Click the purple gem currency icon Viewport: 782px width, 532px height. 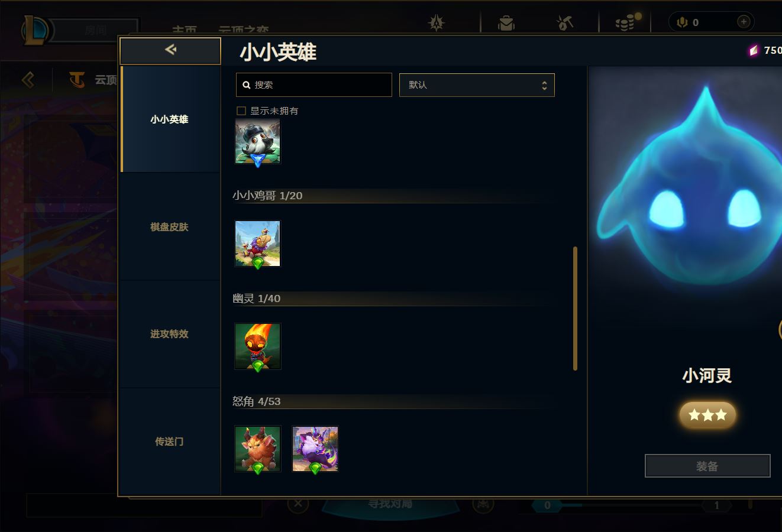(x=754, y=51)
